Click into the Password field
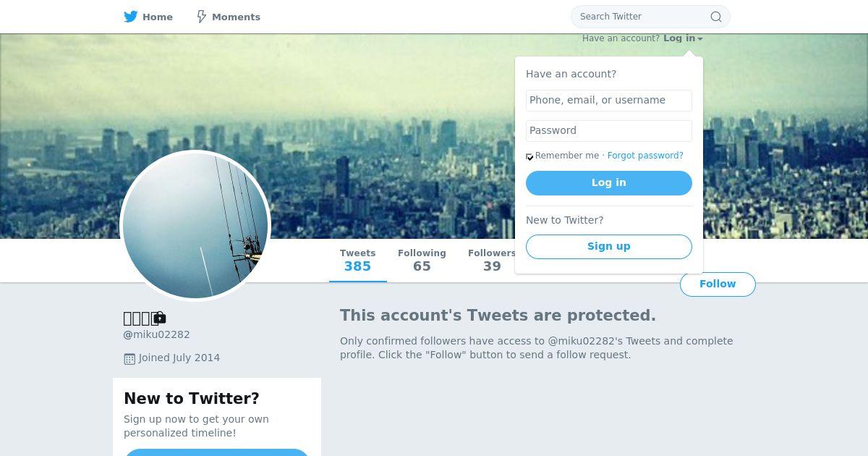The height and width of the screenshot is (456, 868). tap(608, 131)
